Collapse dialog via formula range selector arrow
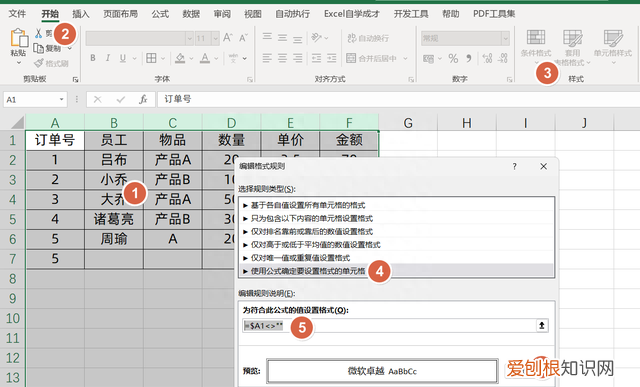 click(x=542, y=325)
